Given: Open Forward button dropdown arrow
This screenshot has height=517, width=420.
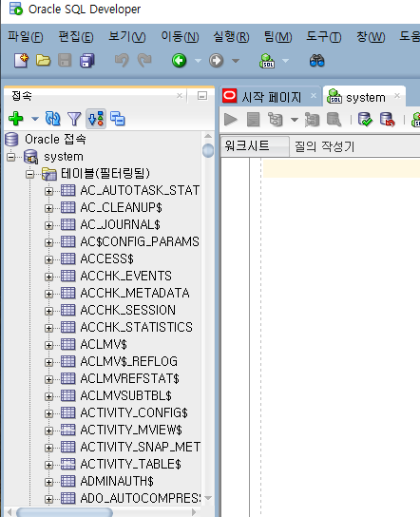Looking at the screenshot, I should coord(236,61).
